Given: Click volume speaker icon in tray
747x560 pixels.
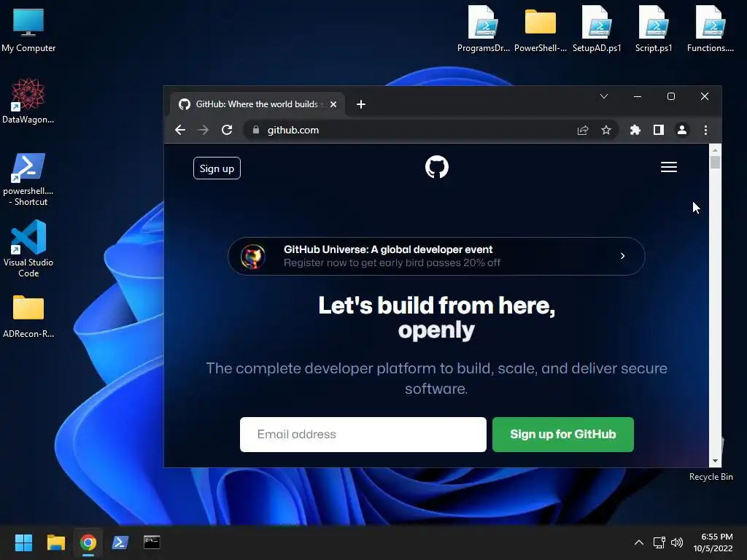Looking at the screenshot, I should (x=676, y=542).
